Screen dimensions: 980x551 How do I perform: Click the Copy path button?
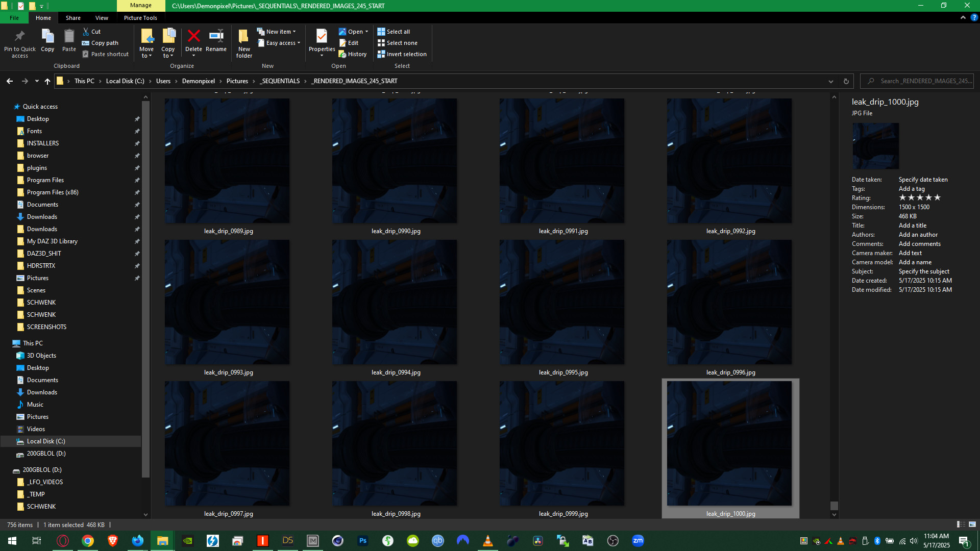[x=100, y=43]
